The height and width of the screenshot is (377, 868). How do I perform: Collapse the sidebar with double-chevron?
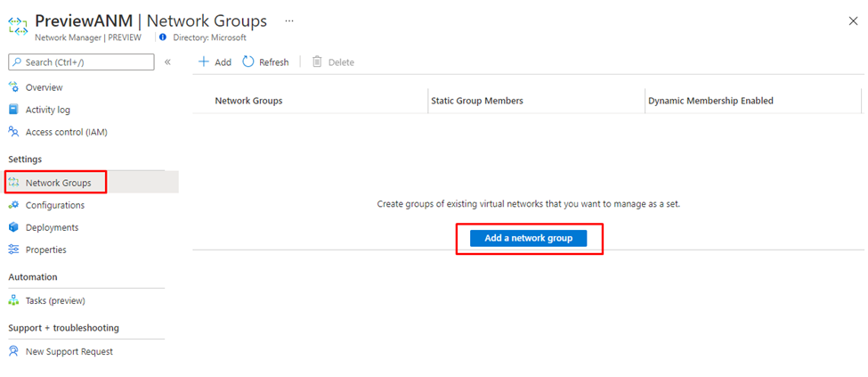tap(167, 62)
